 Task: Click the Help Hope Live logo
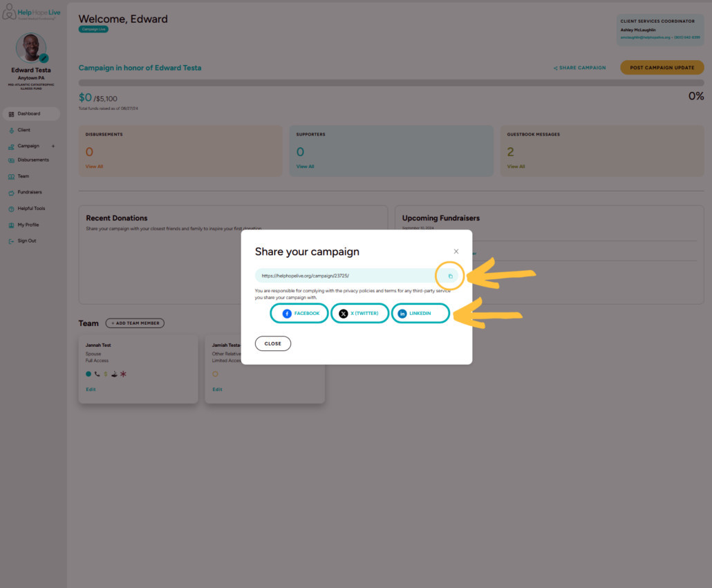point(31,12)
